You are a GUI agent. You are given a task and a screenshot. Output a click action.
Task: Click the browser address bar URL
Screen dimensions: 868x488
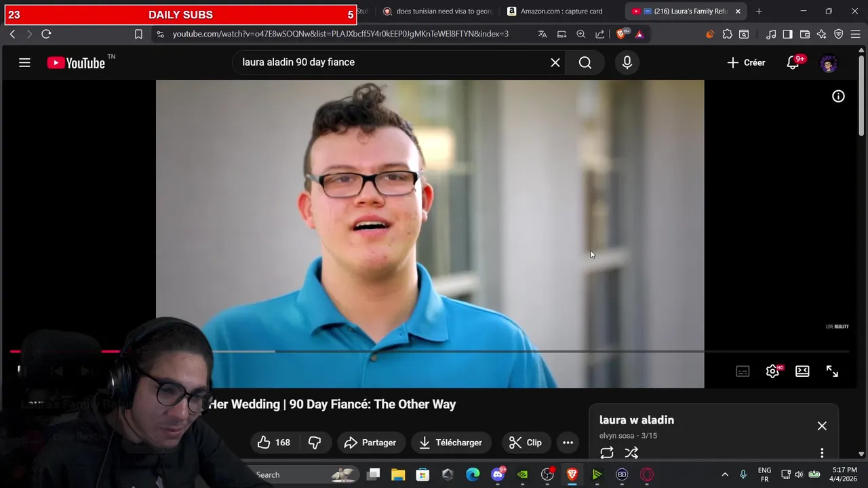coord(340,34)
